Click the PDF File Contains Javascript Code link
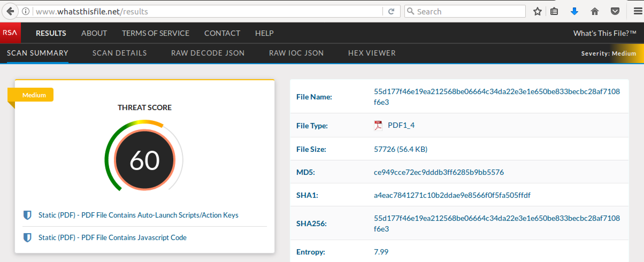Viewport: 644px width, 262px height. click(x=112, y=237)
